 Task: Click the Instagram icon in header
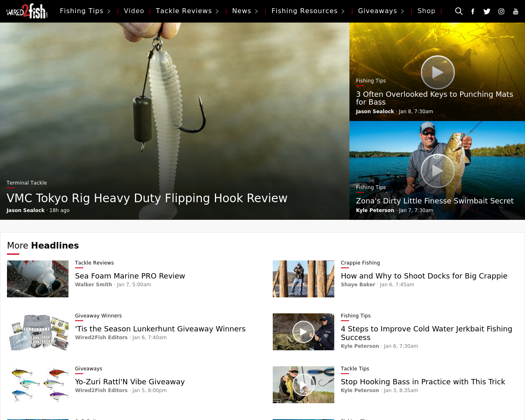click(x=501, y=11)
